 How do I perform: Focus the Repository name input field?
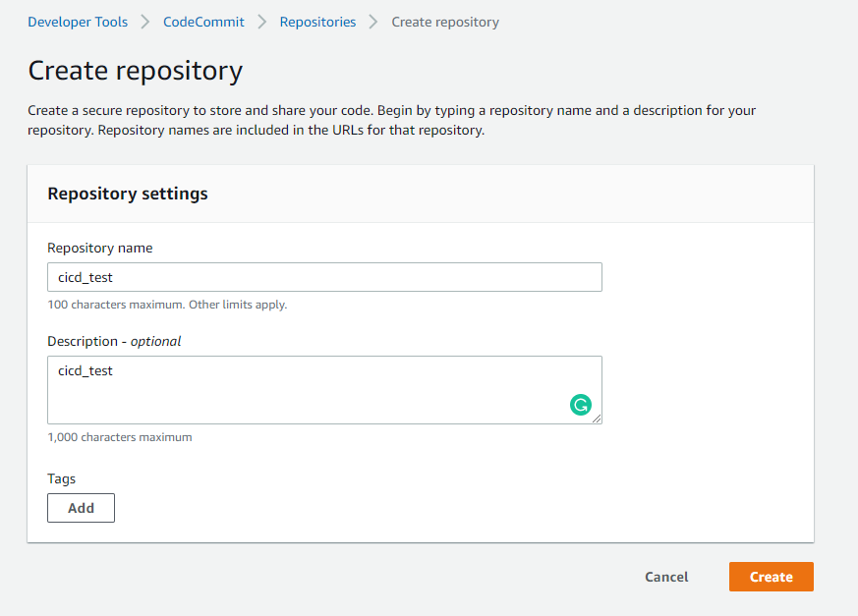pyautogui.click(x=324, y=277)
